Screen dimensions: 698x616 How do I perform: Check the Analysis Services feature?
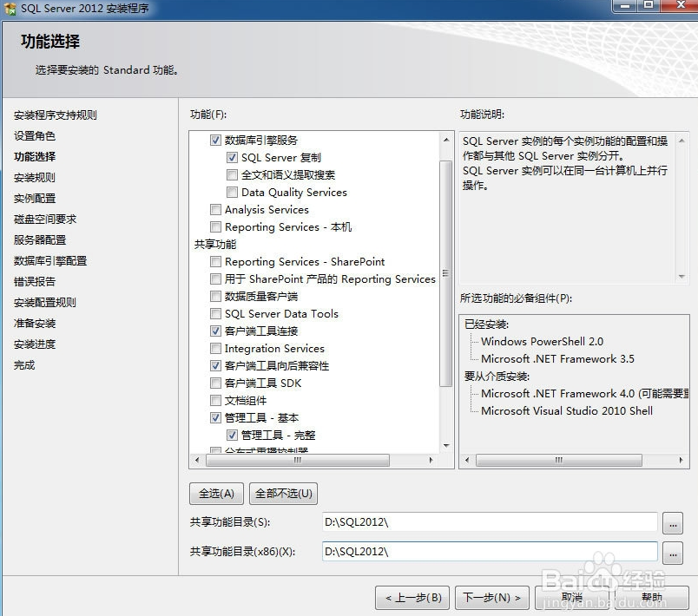coord(215,209)
